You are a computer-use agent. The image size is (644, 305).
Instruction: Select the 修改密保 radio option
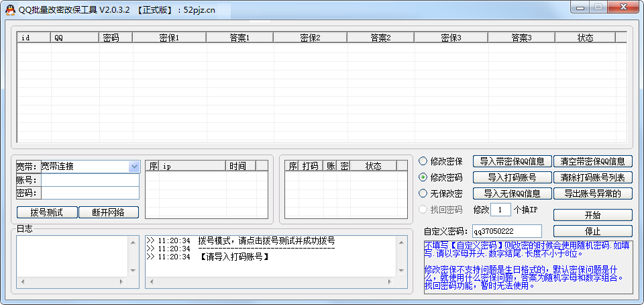(x=423, y=161)
